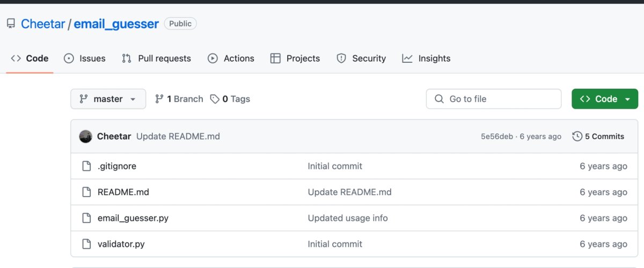Image resolution: width=644 pixels, height=268 pixels.
Task: Click the Actions play icon
Action: point(213,59)
